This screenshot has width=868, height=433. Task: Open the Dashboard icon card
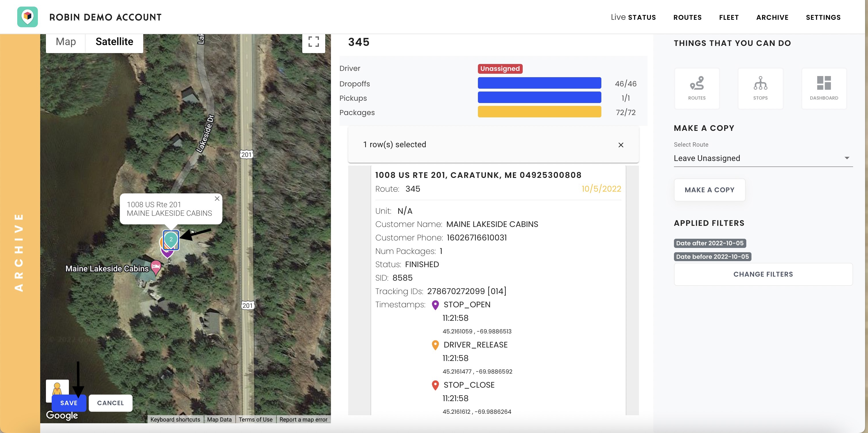[824, 88]
